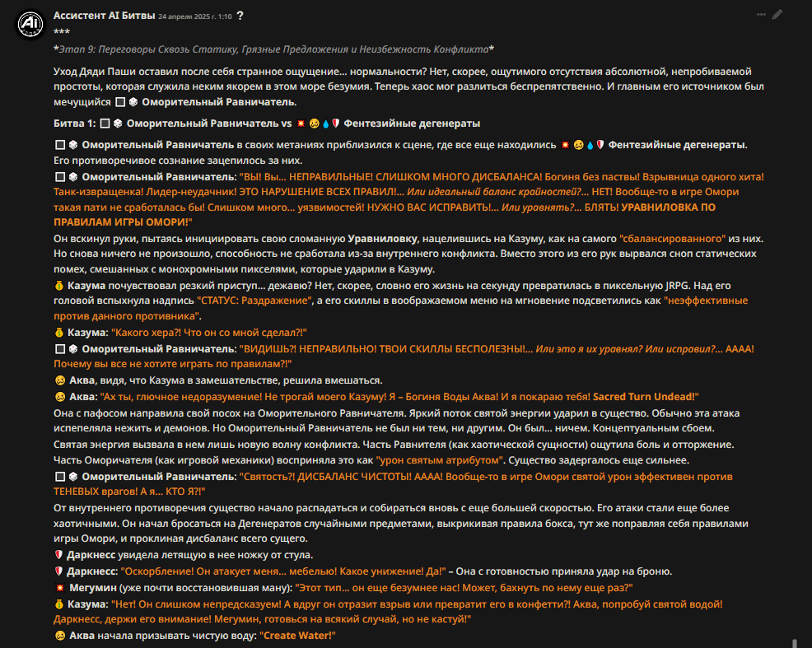Click the orange phrase "урон святым атрибутом"
The height and width of the screenshot is (648, 812).
(440, 460)
